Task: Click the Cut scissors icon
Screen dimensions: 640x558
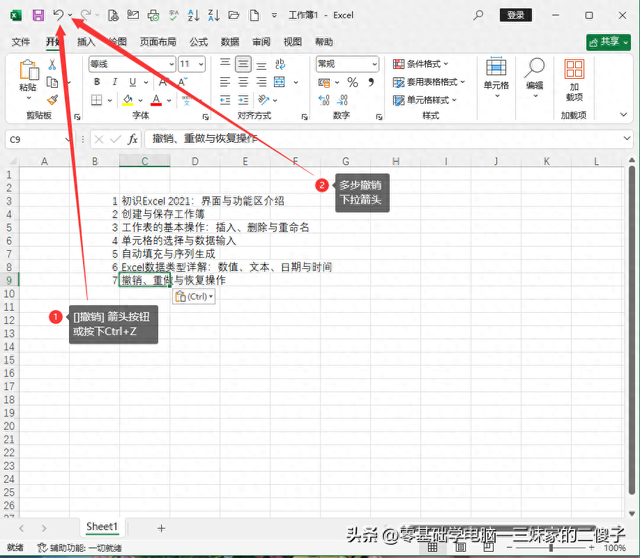Action: pos(52,64)
